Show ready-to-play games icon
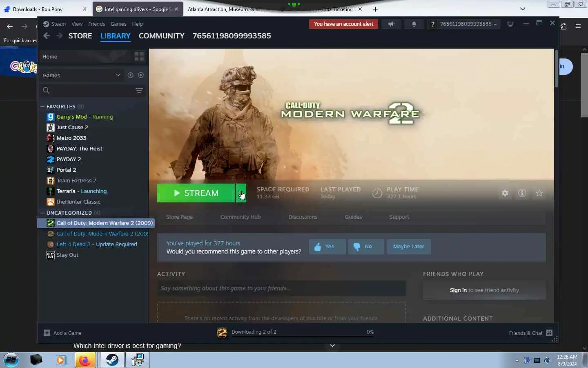 [141, 75]
